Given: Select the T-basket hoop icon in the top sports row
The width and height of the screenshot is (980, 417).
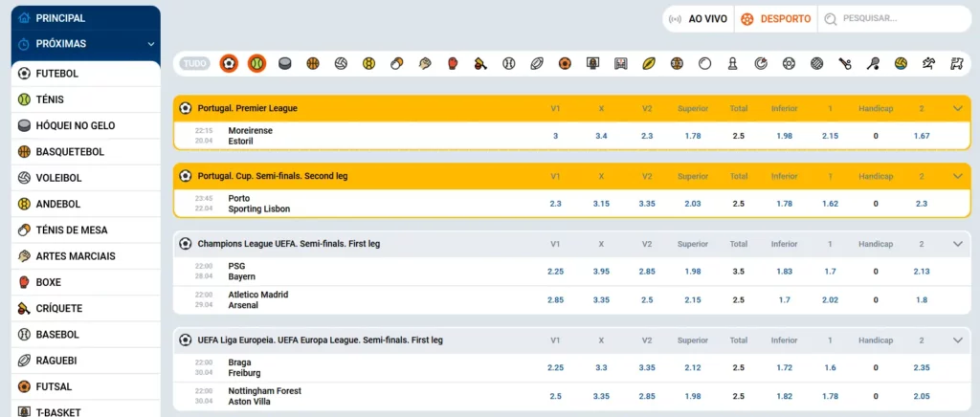Looking at the screenshot, I should (x=593, y=64).
